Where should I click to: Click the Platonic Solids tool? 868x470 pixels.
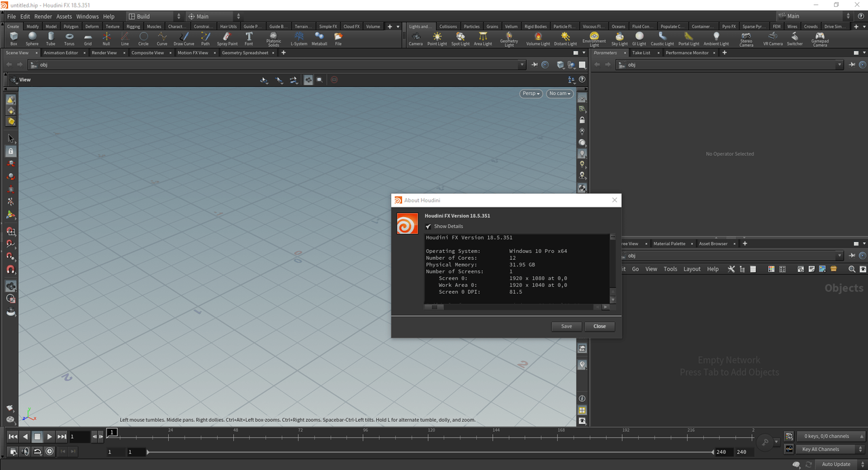[x=273, y=39]
